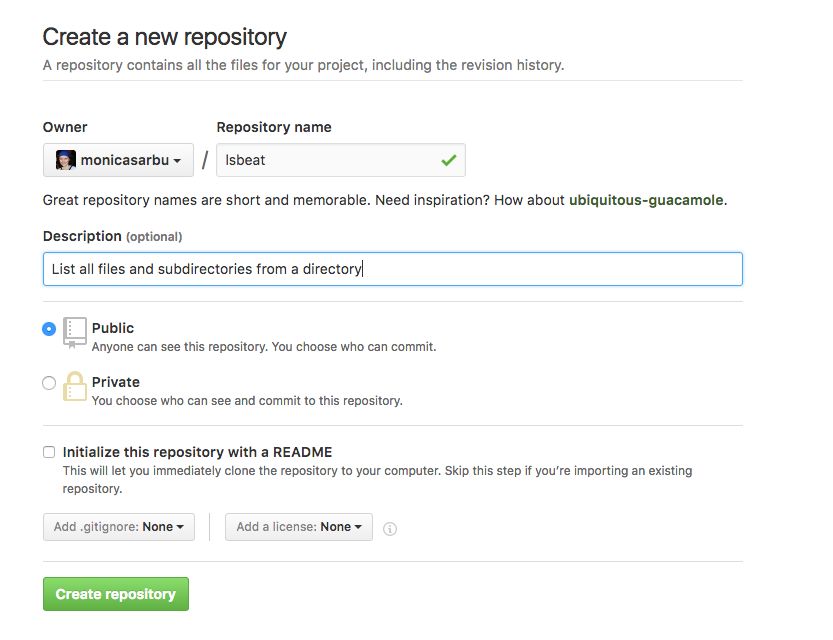The height and width of the screenshot is (640, 833).
Task: Open the Add .gitignore dropdown
Action: [x=118, y=527]
